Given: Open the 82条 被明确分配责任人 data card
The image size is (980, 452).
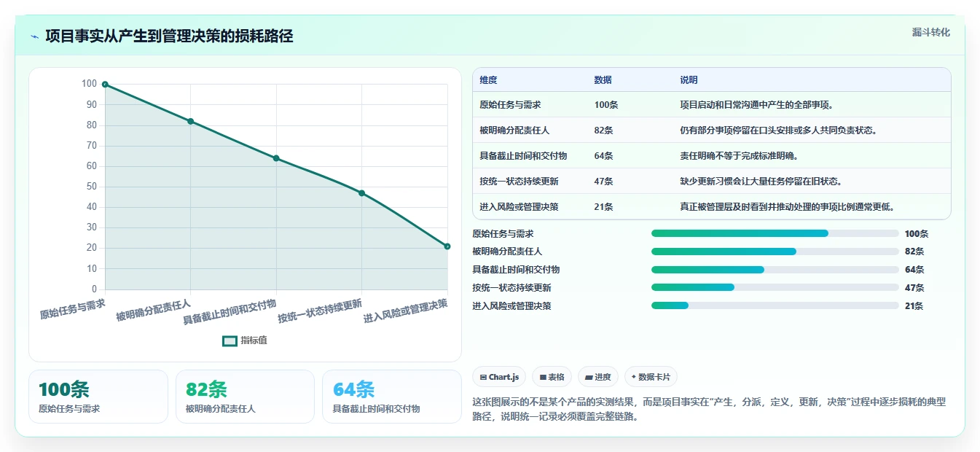Looking at the screenshot, I should 245,397.
